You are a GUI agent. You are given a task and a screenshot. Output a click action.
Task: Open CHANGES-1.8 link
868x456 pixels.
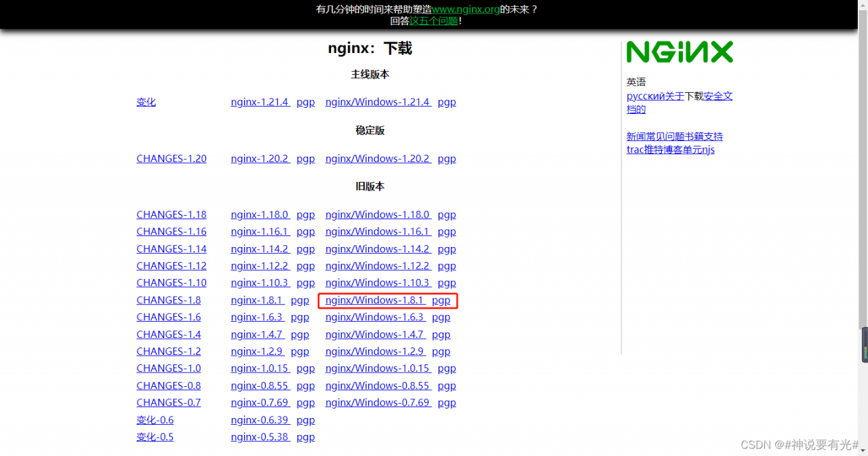click(x=169, y=300)
